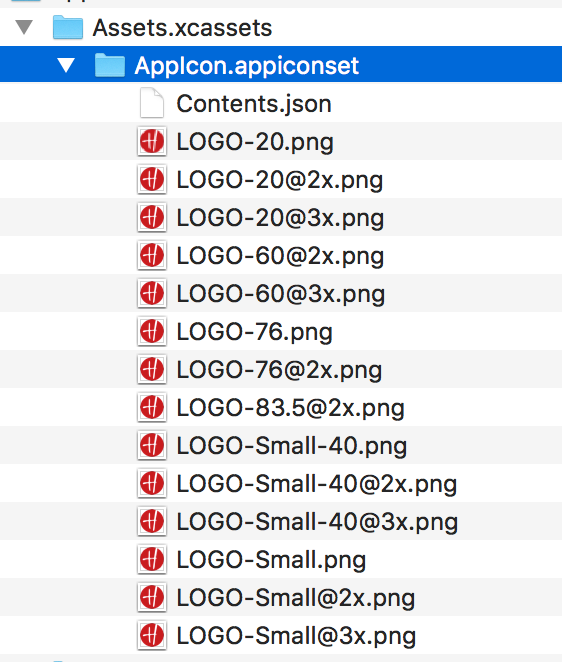Click the Assets.xcassets folder icon

click(x=68, y=27)
